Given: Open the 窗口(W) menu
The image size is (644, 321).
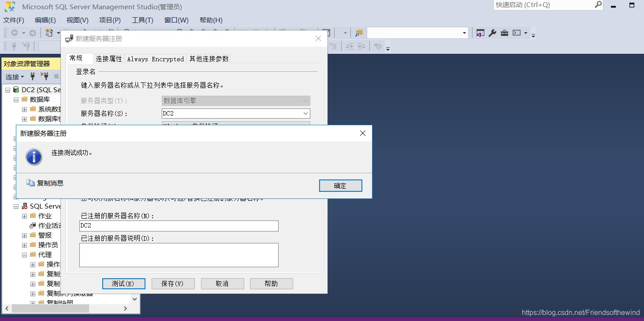Looking at the screenshot, I should (176, 20).
